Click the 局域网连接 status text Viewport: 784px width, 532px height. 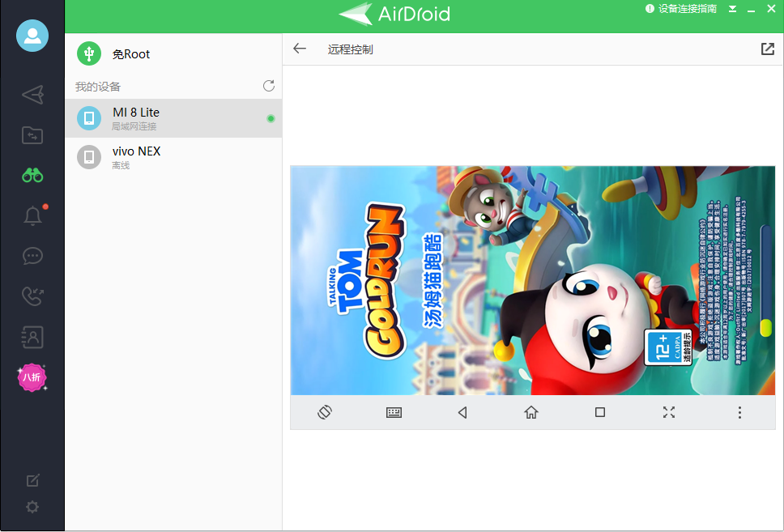(x=134, y=126)
